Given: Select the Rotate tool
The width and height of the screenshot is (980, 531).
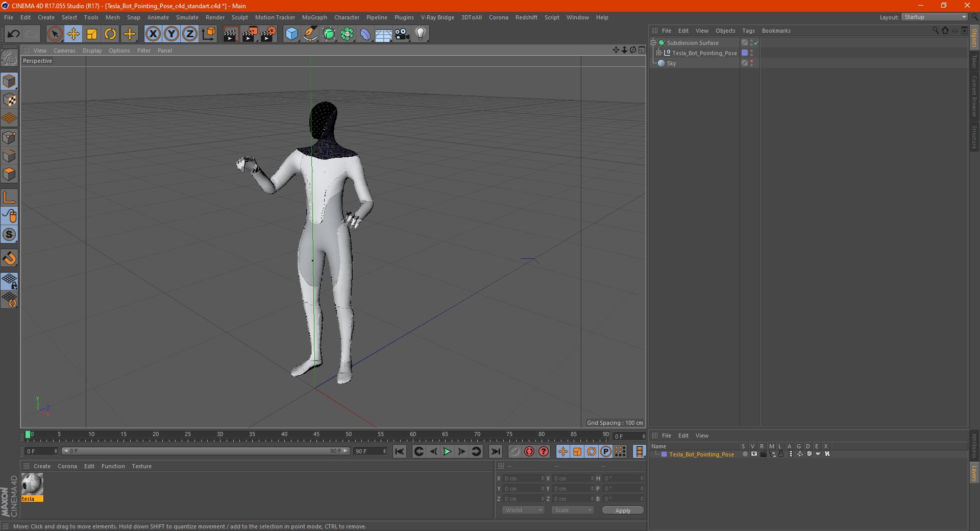Looking at the screenshot, I should (110, 34).
